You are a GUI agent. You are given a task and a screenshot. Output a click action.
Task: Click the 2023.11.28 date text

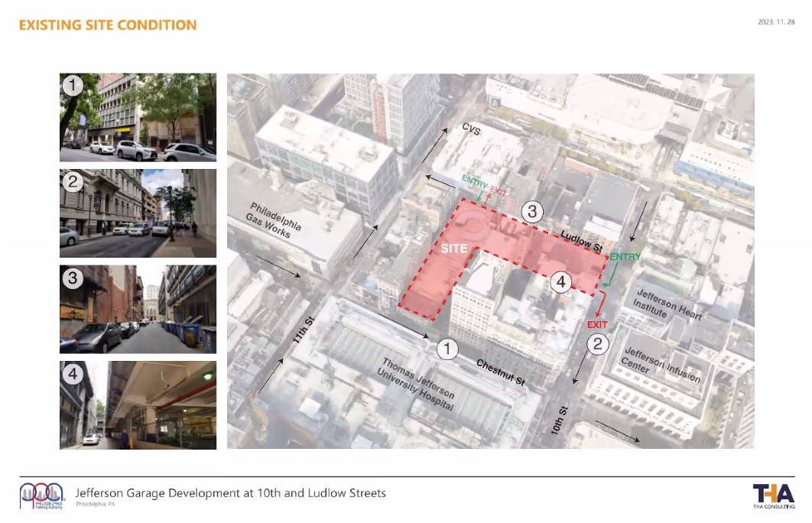tap(775, 22)
